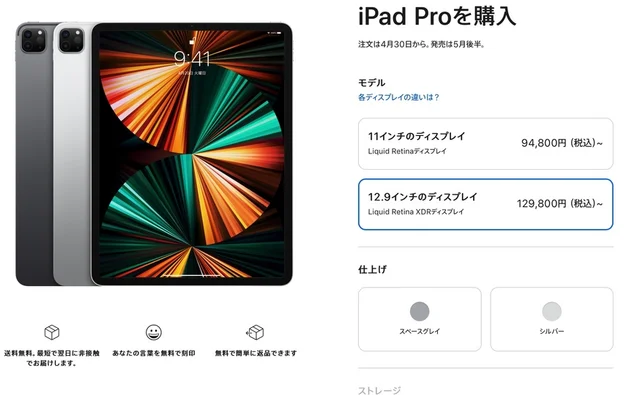The image size is (640, 395).
Task: Click the あなたの言葉を無料で刻印 engraving text
Action: click(x=154, y=353)
